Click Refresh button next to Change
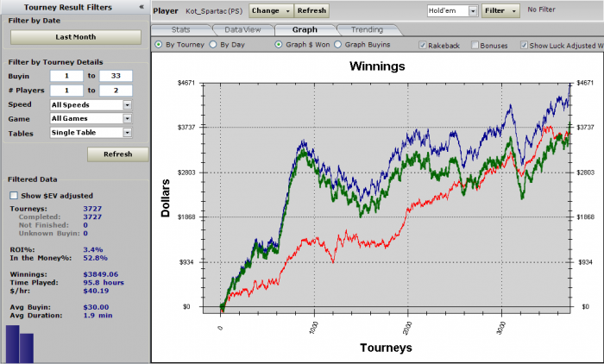The height and width of the screenshot is (364, 604). 311,11
